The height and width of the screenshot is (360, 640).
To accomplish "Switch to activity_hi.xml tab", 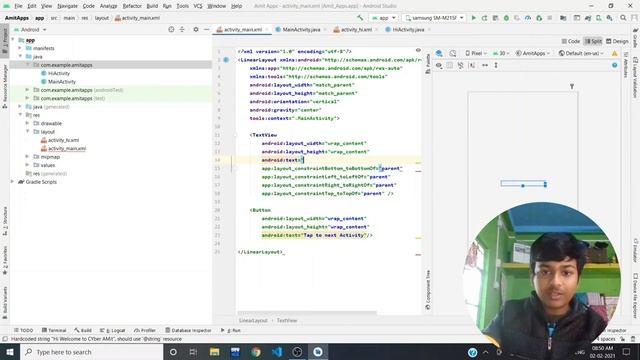I will coord(356,30).
